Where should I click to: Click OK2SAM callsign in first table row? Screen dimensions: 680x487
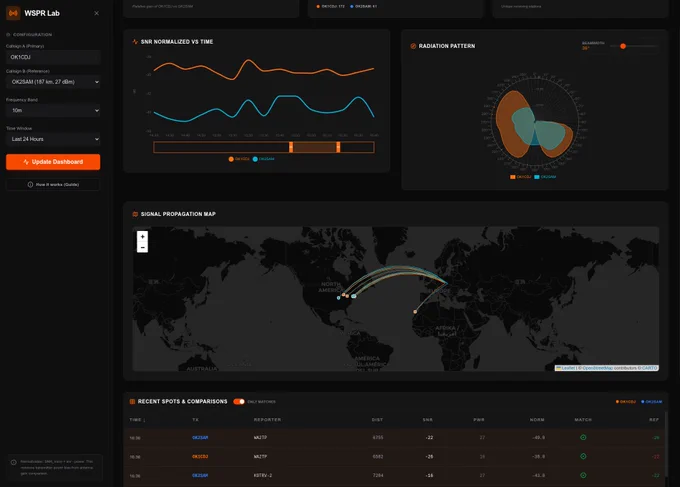point(200,438)
